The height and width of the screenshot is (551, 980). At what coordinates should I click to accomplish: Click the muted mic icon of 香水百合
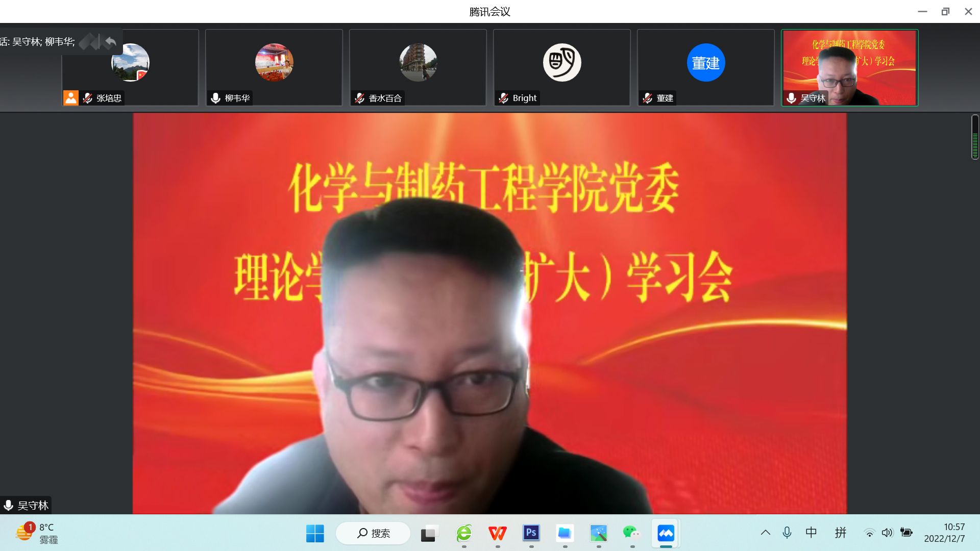(x=360, y=98)
